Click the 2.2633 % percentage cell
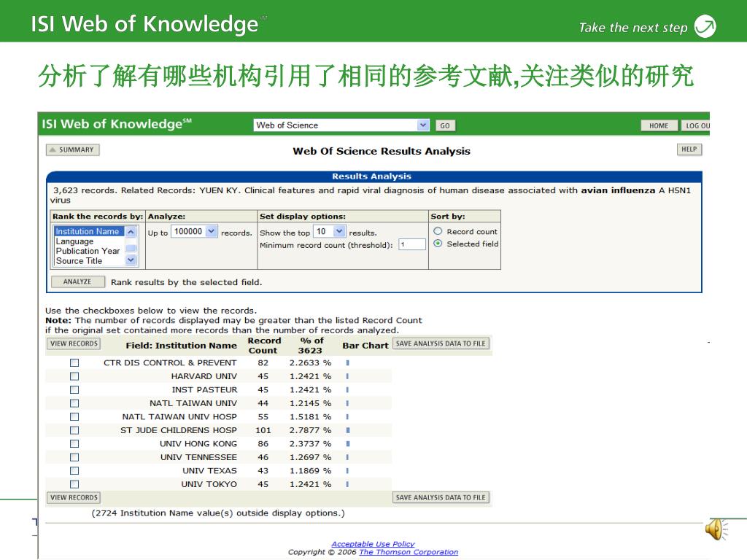 pos(310,363)
